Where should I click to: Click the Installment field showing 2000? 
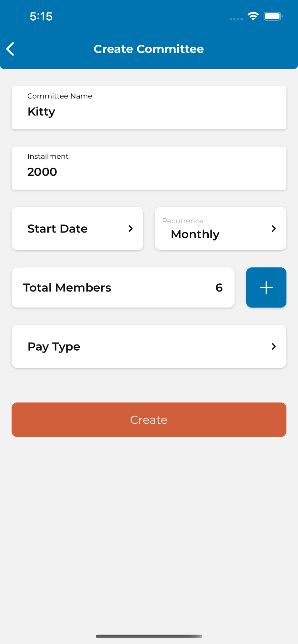pos(149,168)
